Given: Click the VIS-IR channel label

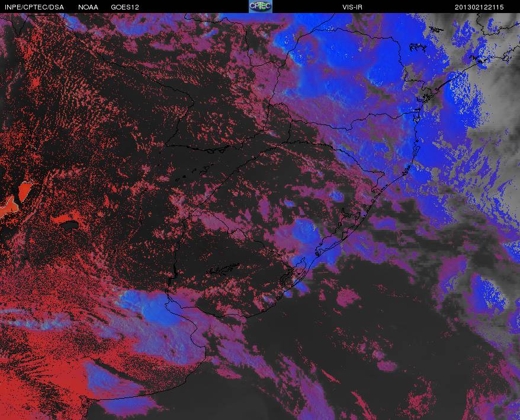Looking at the screenshot, I should (x=352, y=7).
